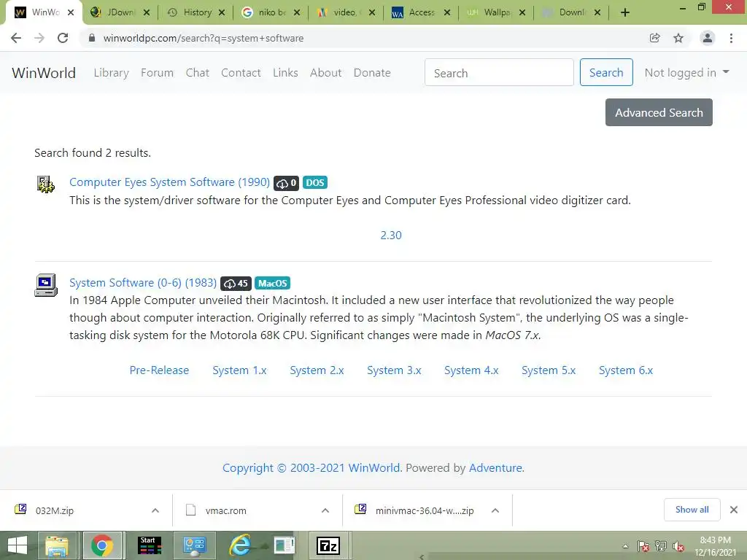Open version 2.30 link
This screenshot has height=560, width=747.
click(x=391, y=236)
